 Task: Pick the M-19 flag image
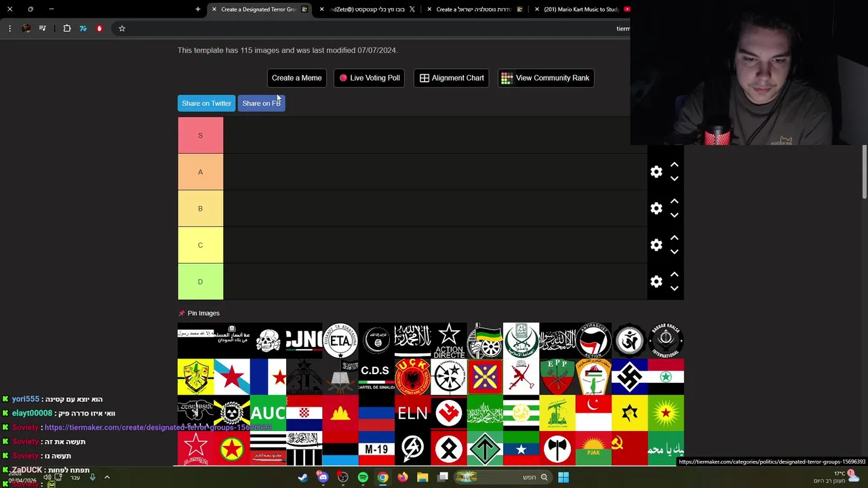pyautogui.click(x=376, y=449)
